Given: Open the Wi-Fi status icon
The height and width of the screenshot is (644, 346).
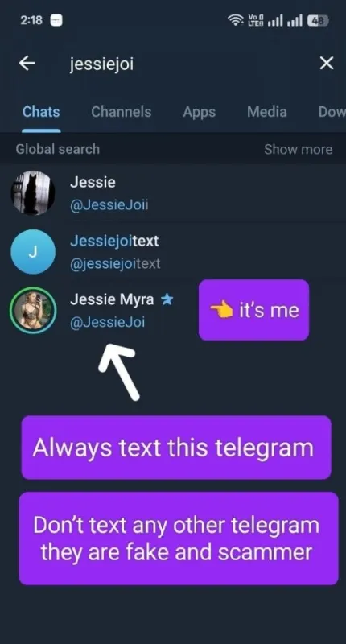Looking at the screenshot, I should pyautogui.click(x=236, y=19).
